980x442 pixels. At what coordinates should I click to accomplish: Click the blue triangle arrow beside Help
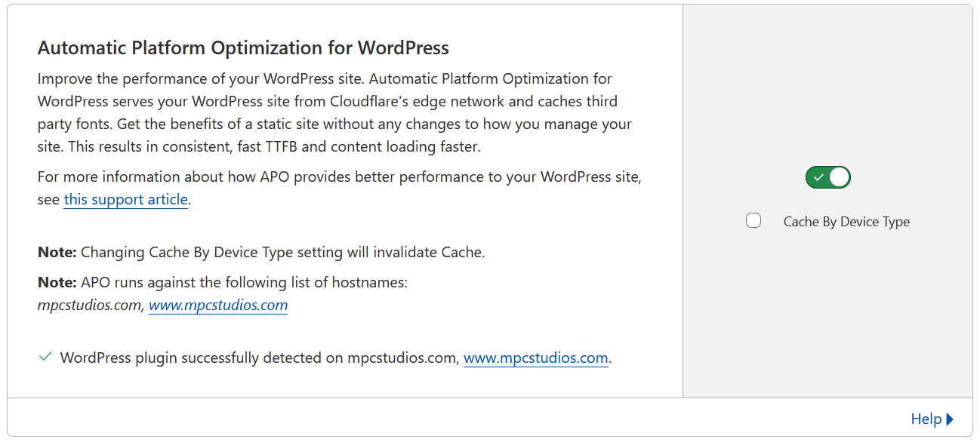click(950, 419)
